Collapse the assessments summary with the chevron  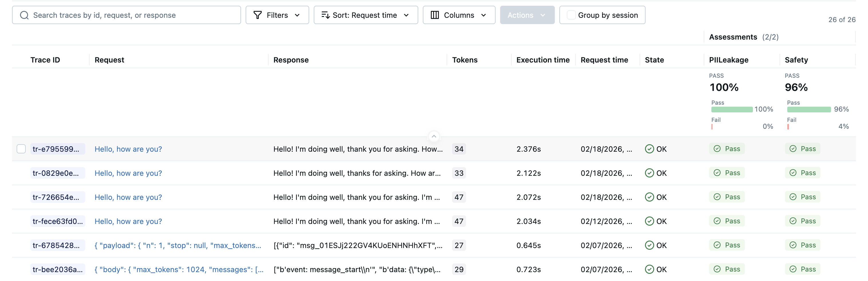[x=434, y=136]
